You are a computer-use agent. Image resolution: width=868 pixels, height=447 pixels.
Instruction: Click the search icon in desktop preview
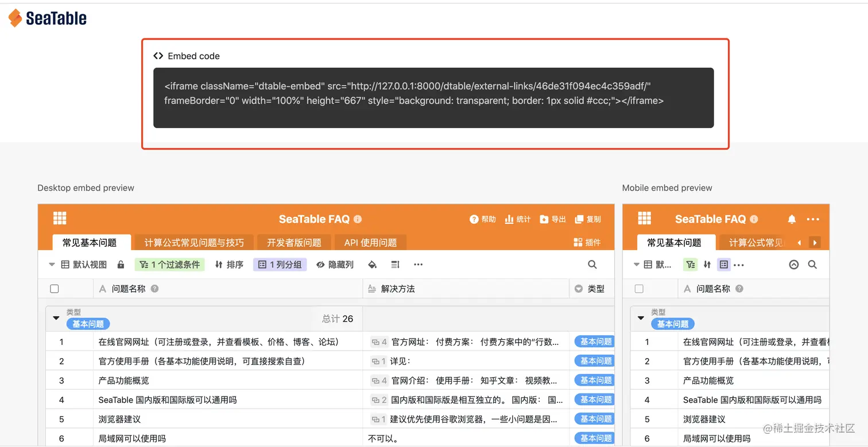(592, 265)
